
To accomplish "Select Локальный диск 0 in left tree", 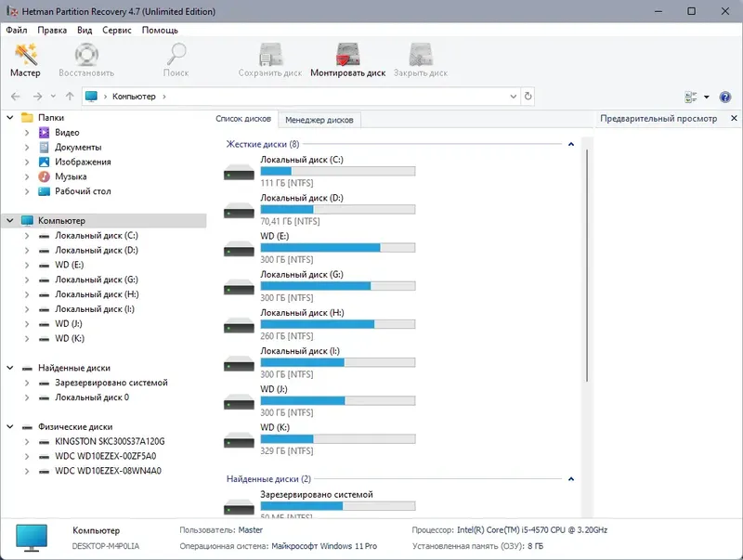I will coord(92,397).
